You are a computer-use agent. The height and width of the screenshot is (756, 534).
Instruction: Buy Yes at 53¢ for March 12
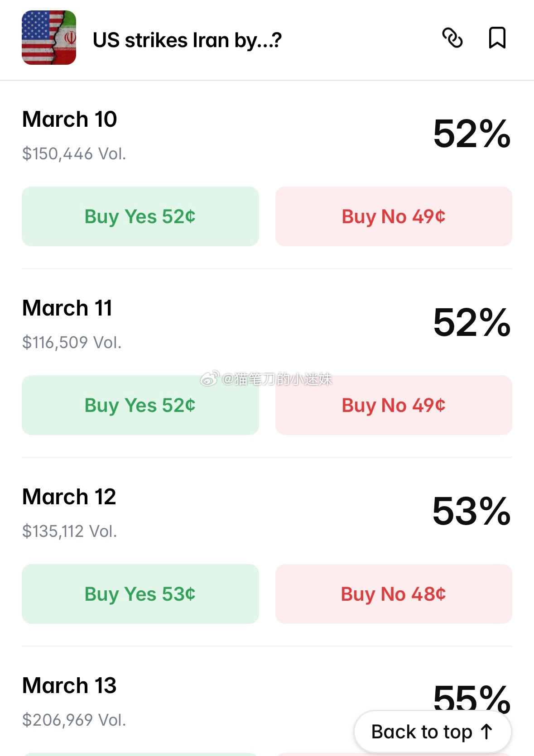coord(140,594)
